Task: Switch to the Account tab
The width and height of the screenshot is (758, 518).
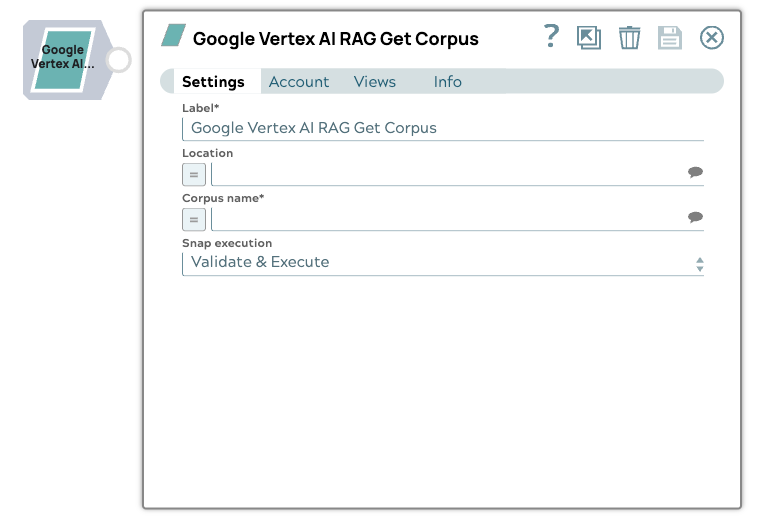Action: tap(299, 82)
